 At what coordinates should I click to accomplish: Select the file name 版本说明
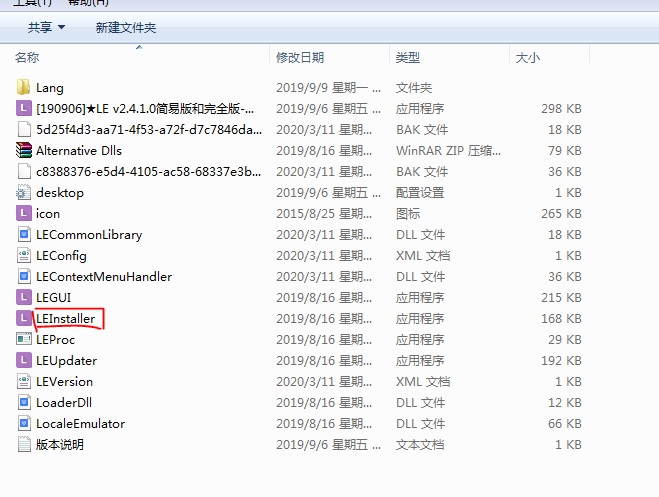pos(60,444)
